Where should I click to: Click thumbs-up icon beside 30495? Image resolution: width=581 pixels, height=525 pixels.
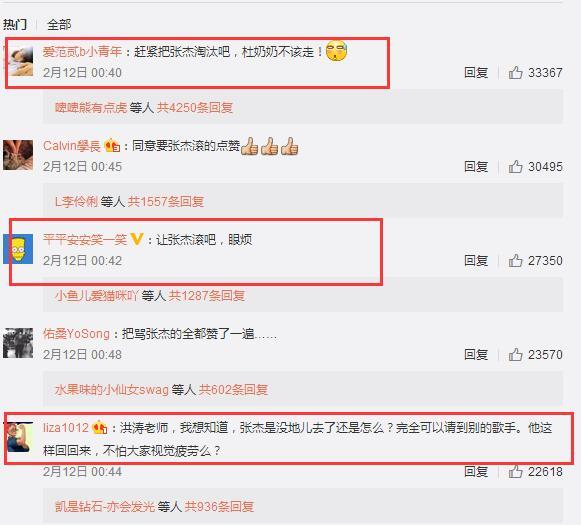tap(515, 166)
